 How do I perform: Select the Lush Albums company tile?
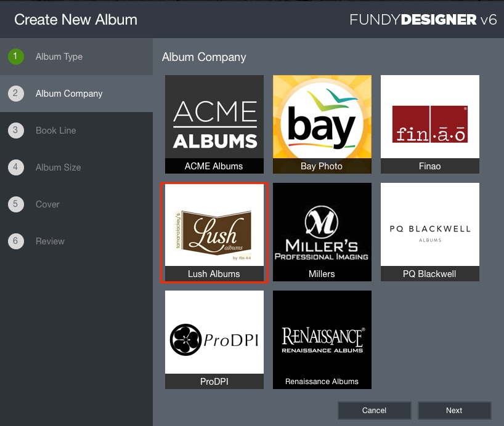(214, 232)
